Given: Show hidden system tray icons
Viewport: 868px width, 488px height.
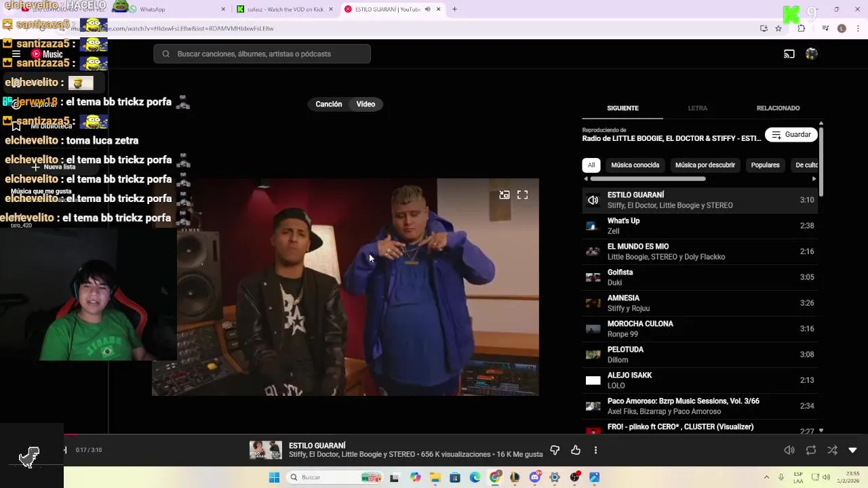Looking at the screenshot, I should pyautogui.click(x=766, y=478).
